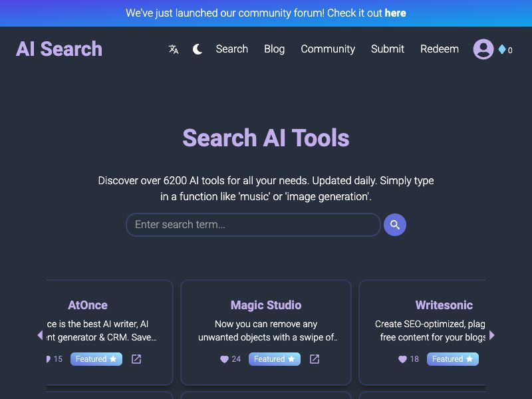The width and height of the screenshot is (532, 399).
Task: Open the Redeem page
Action: [x=440, y=49]
